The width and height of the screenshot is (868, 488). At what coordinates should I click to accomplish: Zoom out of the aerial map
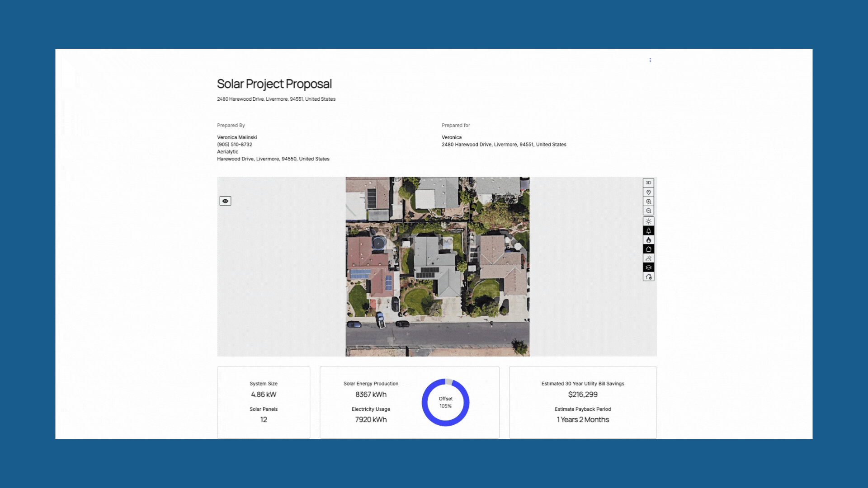pyautogui.click(x=648, y=211)
